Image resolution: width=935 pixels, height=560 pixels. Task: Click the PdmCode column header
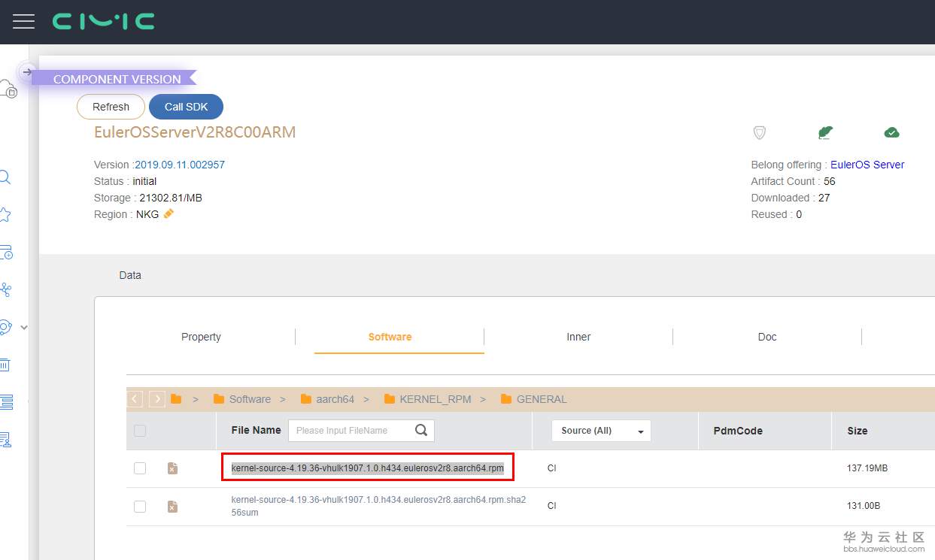point(738,431)
